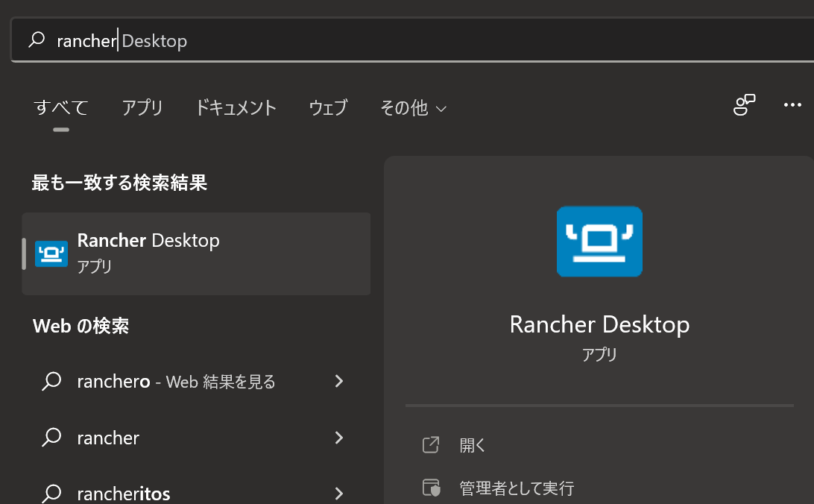Select the すべて tab
Screen dimensions: 814x504
point(61,108)
